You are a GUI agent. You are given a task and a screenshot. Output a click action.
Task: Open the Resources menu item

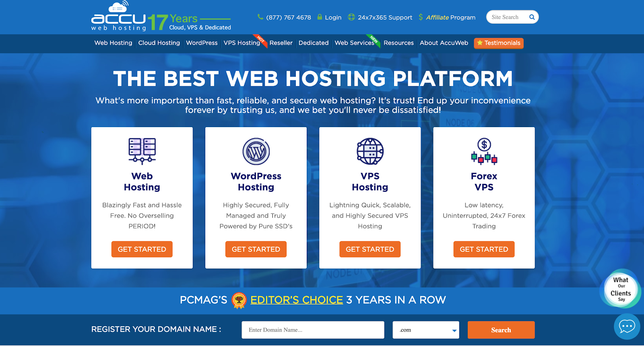398,43
